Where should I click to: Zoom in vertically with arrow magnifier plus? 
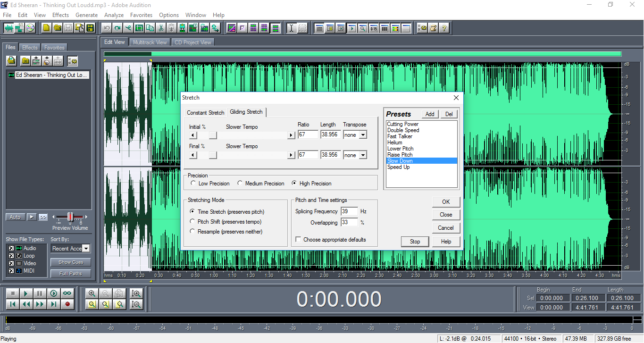point(137,293)
